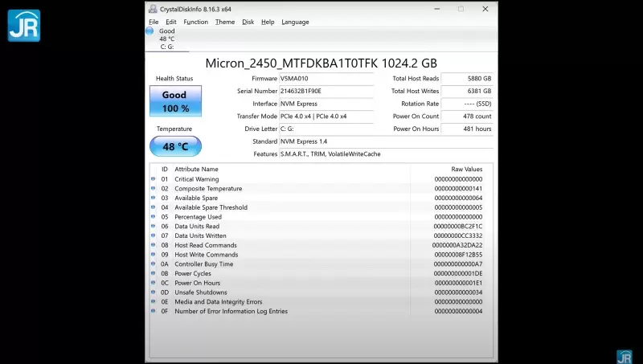Screen dimensions: 643x364
Task: Click the Drive Letter C: G: field
Action: 326,129
